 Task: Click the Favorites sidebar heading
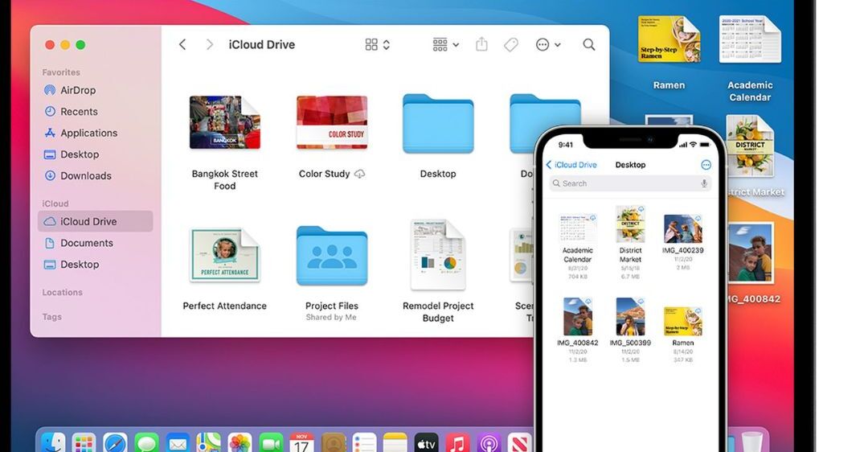pos(61,72)
